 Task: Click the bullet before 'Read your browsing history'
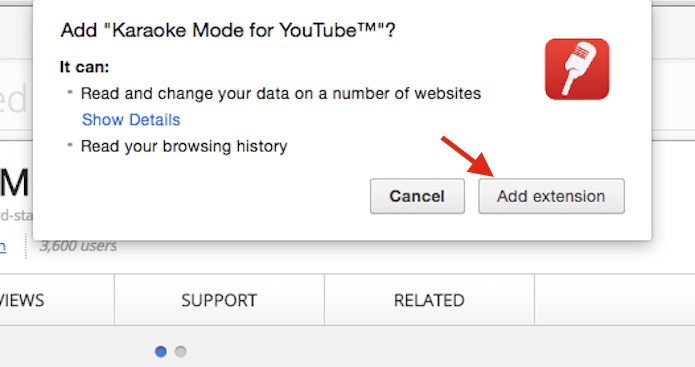[70, 145]
